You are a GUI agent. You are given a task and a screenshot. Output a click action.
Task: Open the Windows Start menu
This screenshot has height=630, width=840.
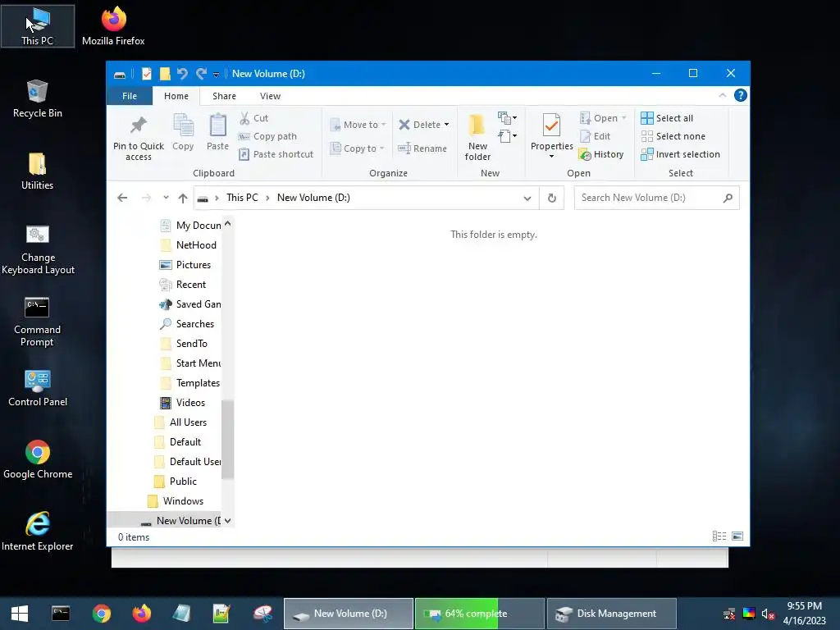coord(20,614)
